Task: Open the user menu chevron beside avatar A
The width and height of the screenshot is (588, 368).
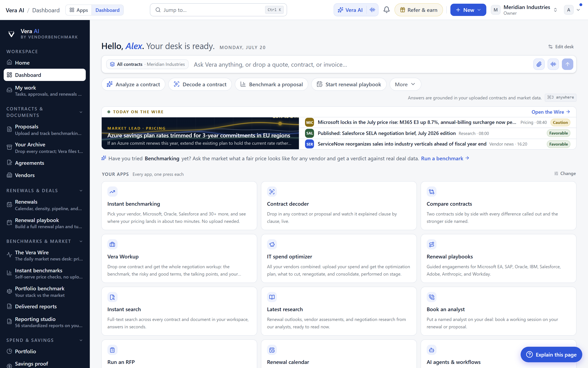Action: [579, 10]
